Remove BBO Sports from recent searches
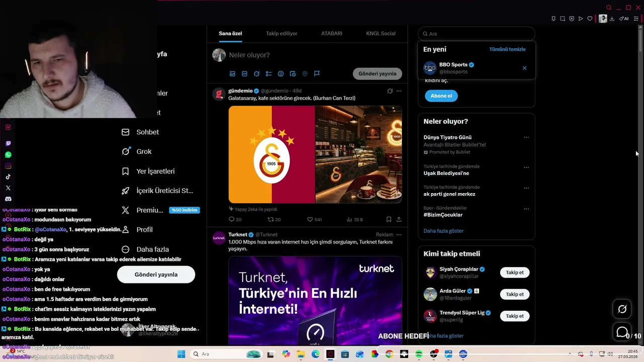The height and width of the screenshot is (362, 644). (x=524, y=68)
